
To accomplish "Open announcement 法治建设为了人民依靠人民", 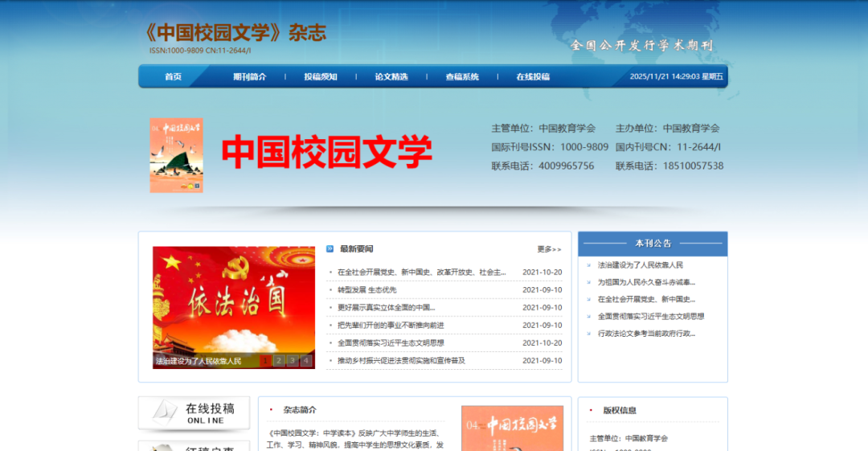I will coord(641,265).
